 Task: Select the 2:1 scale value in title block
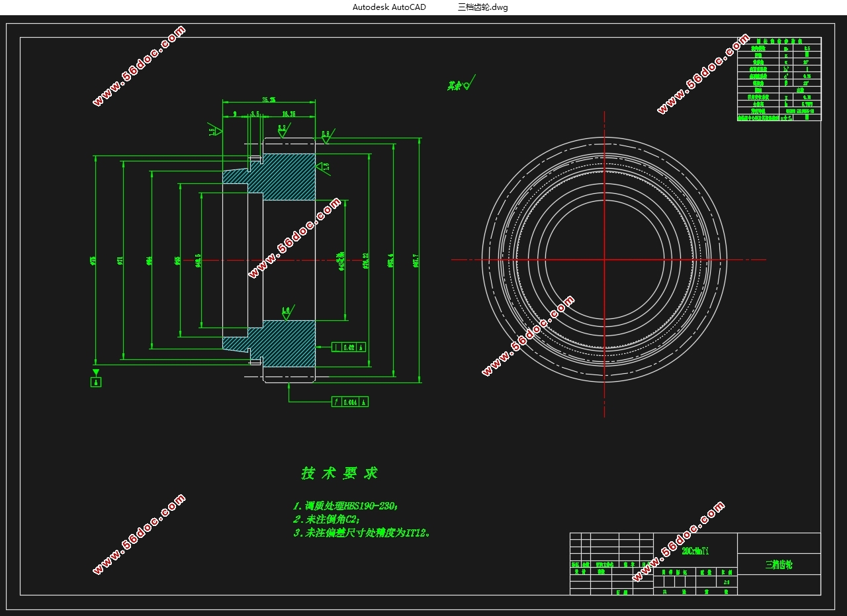(x=727, y=582)
